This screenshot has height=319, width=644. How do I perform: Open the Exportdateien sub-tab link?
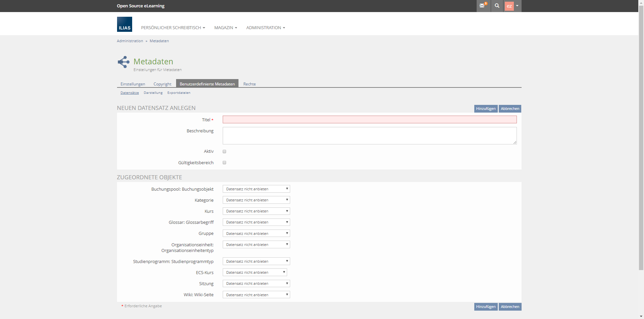coord(178,93)
